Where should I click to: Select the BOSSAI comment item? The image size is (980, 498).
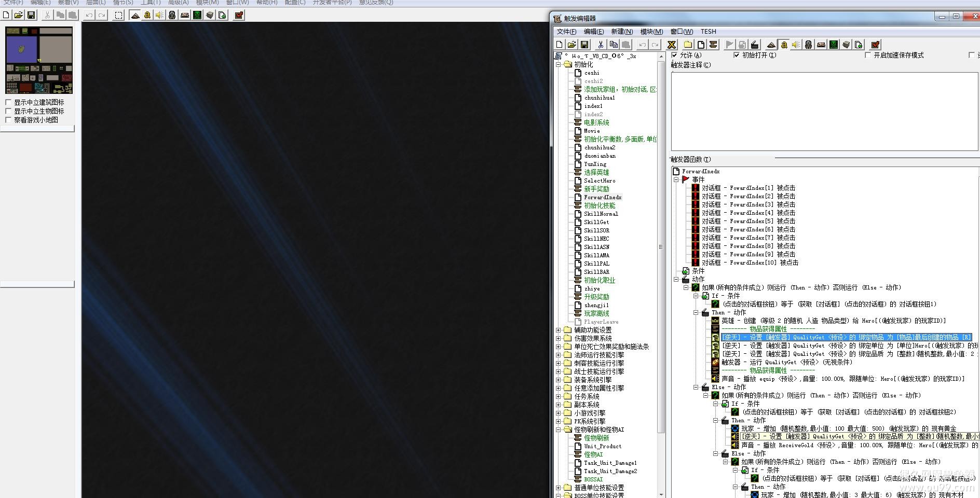click(593, 479)
